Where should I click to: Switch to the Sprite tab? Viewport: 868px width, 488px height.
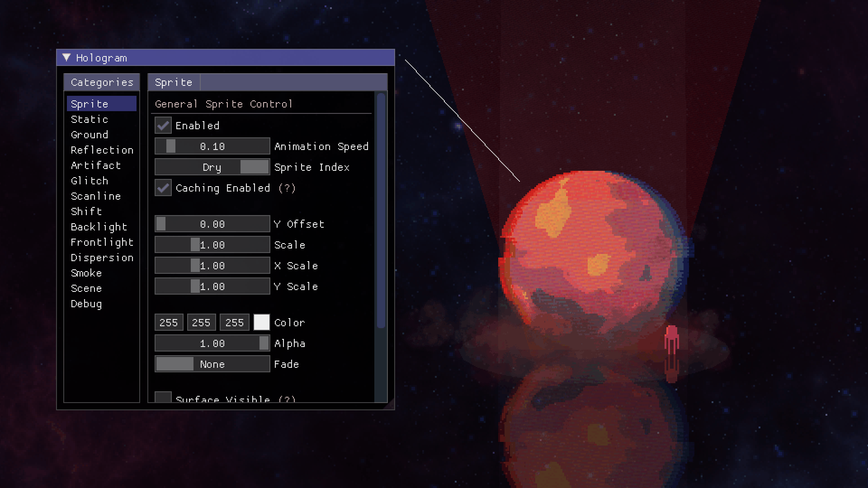[x=173, y=82]
